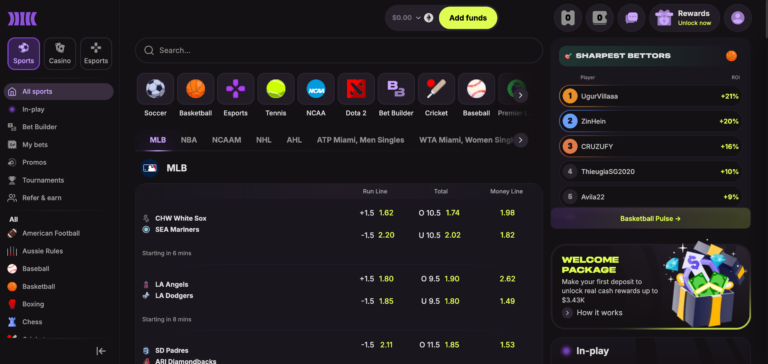Open CRUZUFY bettor row
The image size is (768, 364).
(650, 146)
